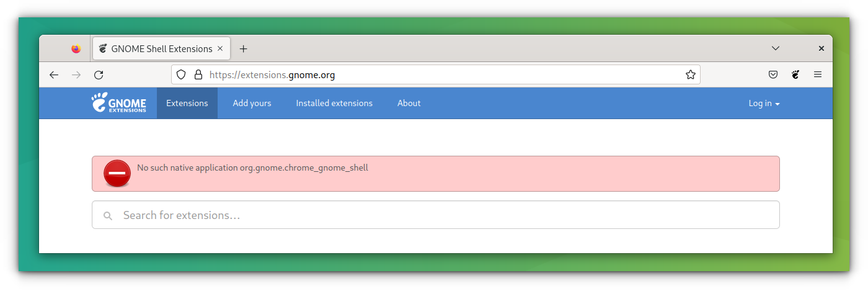Screen dimensions: 868x291
Task: Click the red error stop icon
Action: pos(117,173)
